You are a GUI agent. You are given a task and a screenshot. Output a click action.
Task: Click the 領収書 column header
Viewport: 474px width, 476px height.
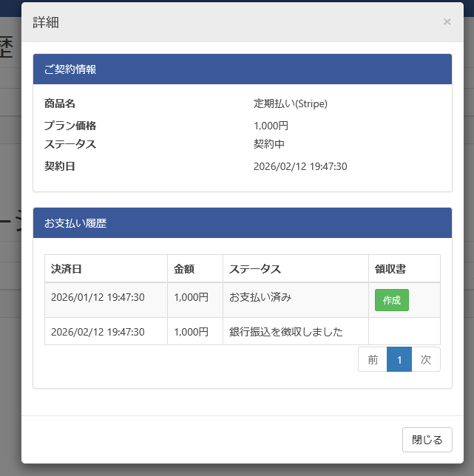(x=390, y=268)
